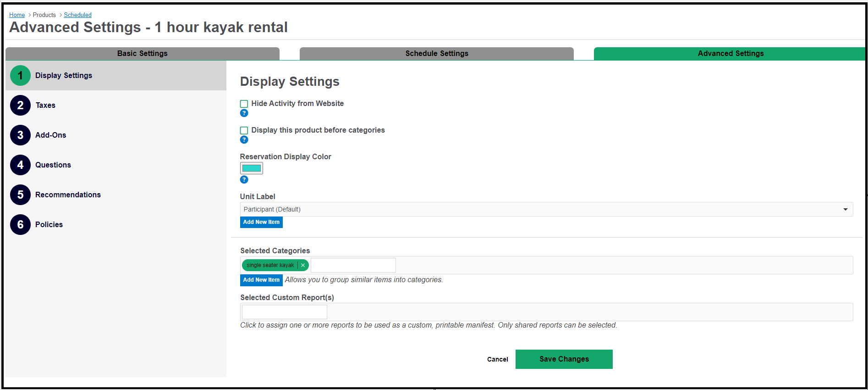The height and width of the screenshot is (390, 868).
Task: Add New Item under Unit Label
Action: pyautogui.click(x=261, y=222)
